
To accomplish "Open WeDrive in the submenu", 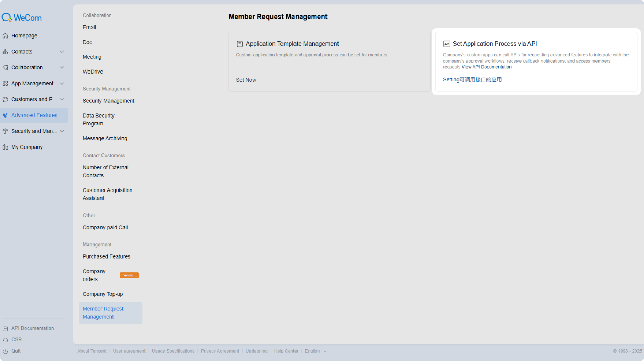I will point(93,72).
